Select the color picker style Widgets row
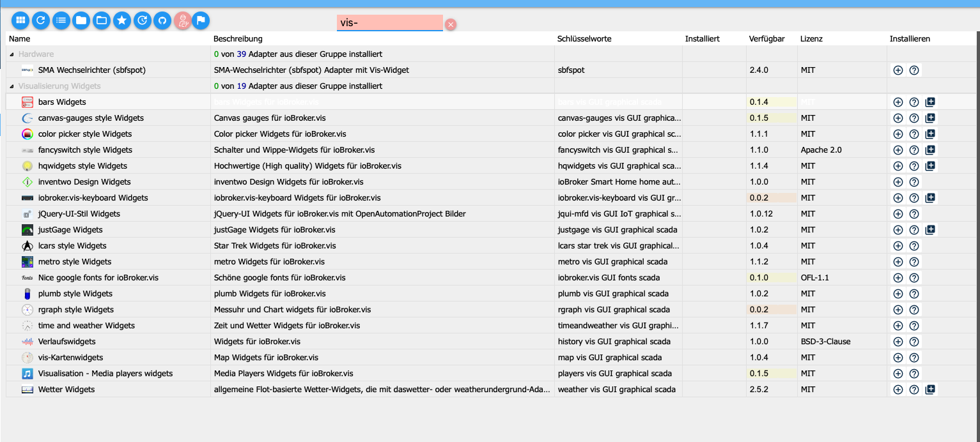Image resolution: width=980 pixels, height=442 pixels. click(x=491, y=134)
